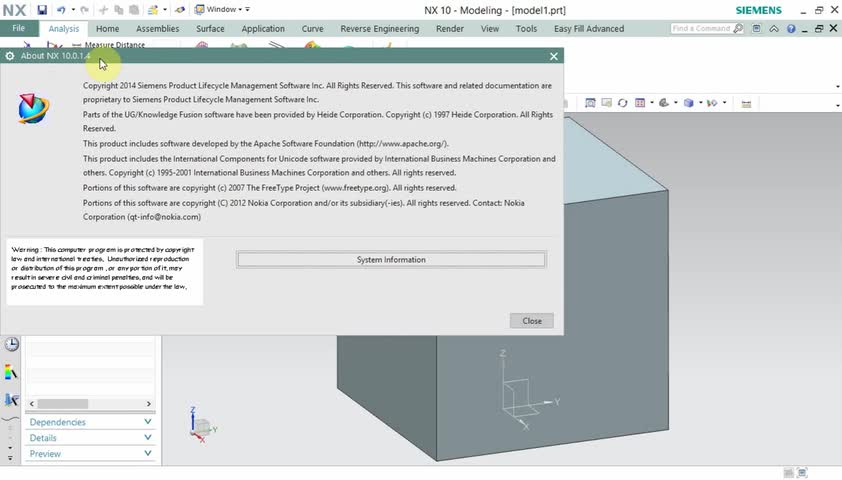The width and height of the screenshot is (842, 480).
Task: Click the Full Screen icon on ribbon bar
Action: pos(757,28)
